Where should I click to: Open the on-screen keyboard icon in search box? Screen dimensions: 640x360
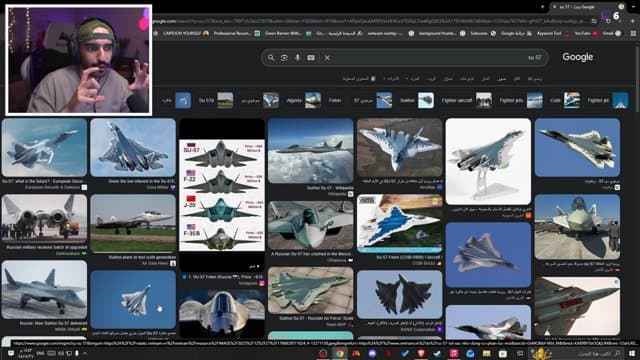coord(311,58)
